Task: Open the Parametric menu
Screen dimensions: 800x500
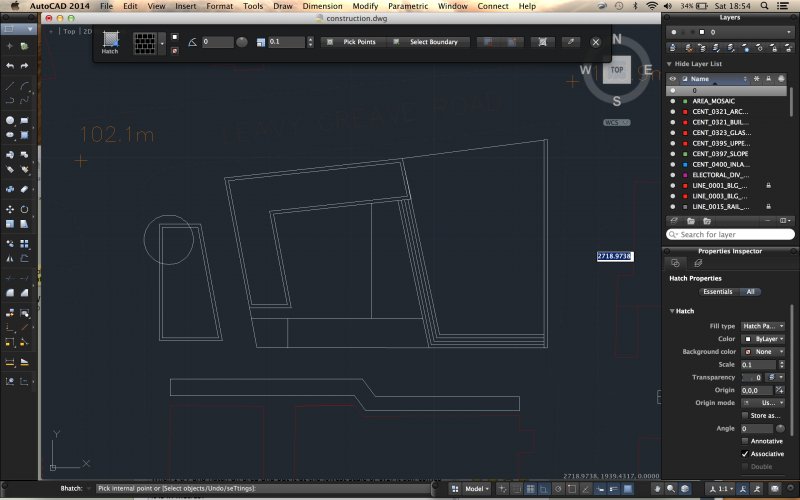Action: tap(408, 6)
